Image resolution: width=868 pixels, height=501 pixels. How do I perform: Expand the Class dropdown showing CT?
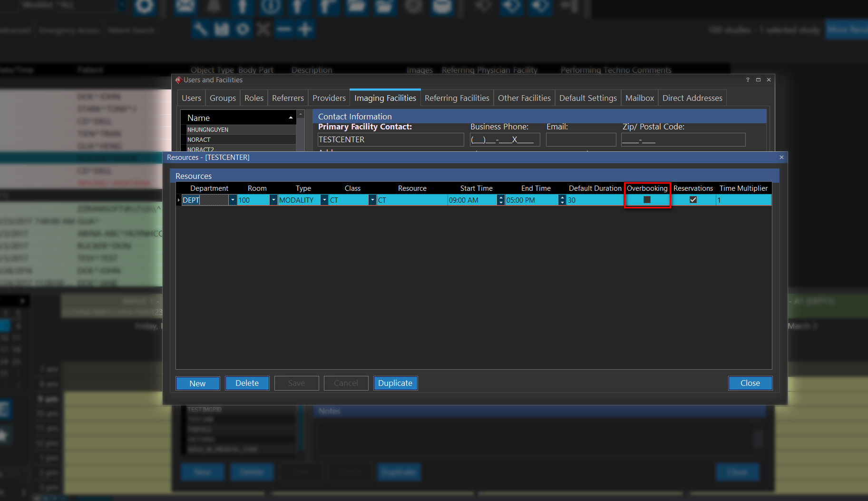372,200
